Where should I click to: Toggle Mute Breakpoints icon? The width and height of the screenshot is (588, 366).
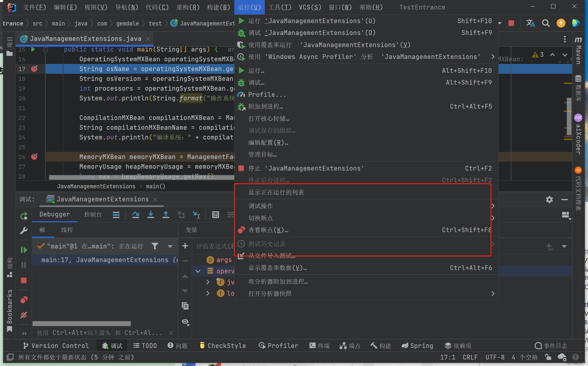point(24,315)
